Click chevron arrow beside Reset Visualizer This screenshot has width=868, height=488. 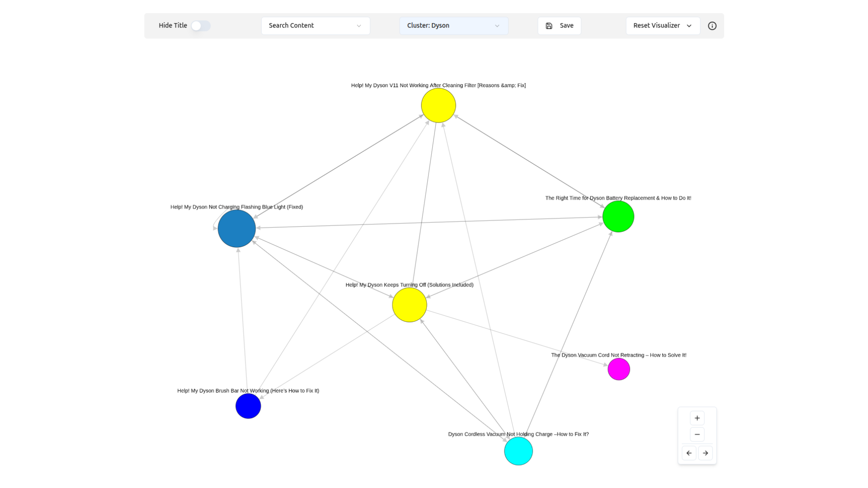(689, 26)
